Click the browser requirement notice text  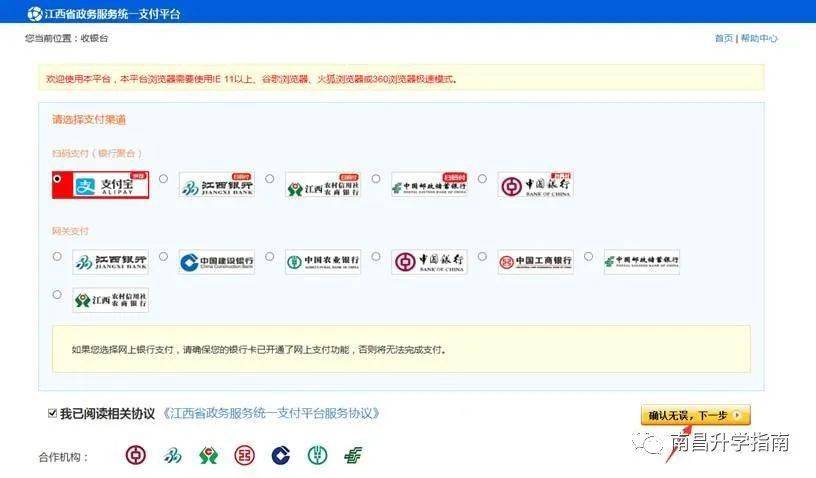click(252, 79)
